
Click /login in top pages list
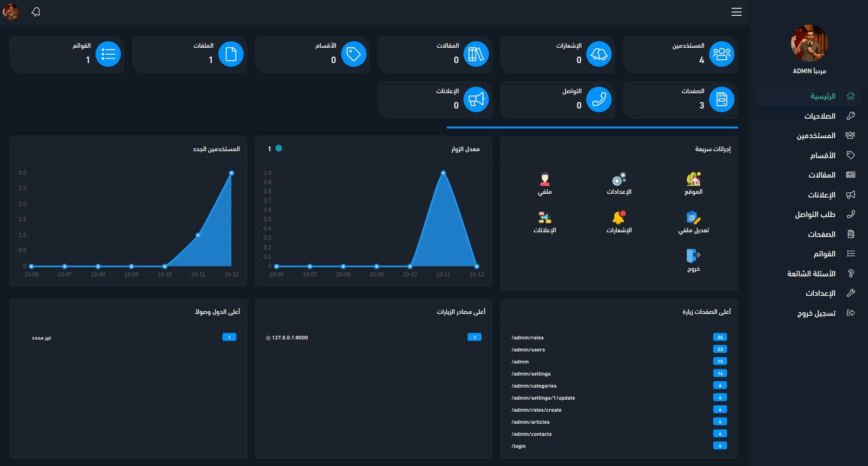click(519, 446)
